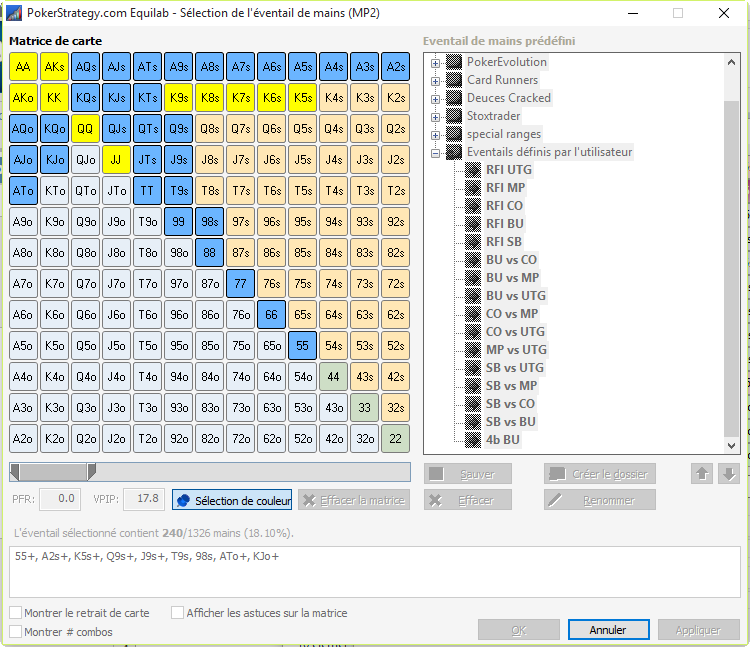The height and width of the screenshot is (647, 750).
Task: Click the folder icon of Card Runners
Action: click(x=454, y=80)
